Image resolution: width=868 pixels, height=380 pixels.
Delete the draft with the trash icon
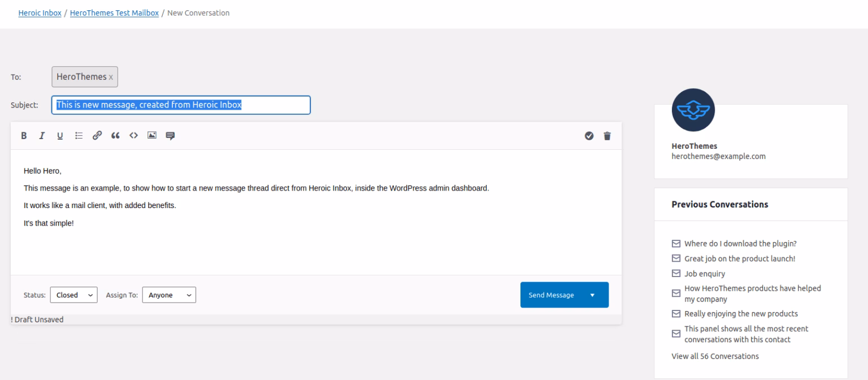607,136
